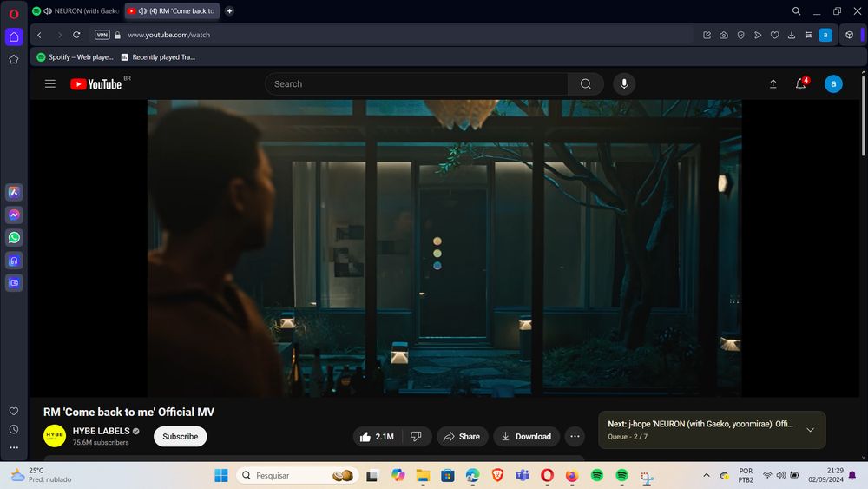Open the Opera bookmarks star in sidebar
Image resolution: width=868 pixels, height=489 pixels.
tap(14, 59)
